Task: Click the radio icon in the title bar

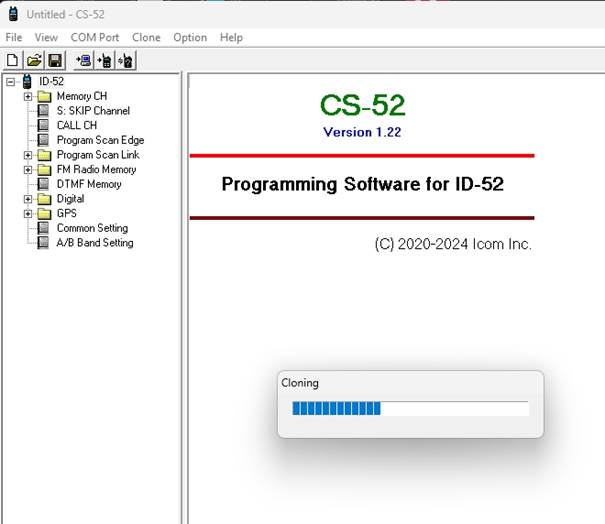Action: 13,14
